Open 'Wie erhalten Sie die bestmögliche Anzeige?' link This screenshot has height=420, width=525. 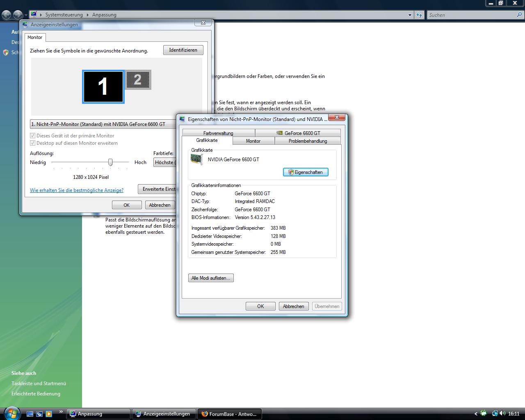coord(77,190)
